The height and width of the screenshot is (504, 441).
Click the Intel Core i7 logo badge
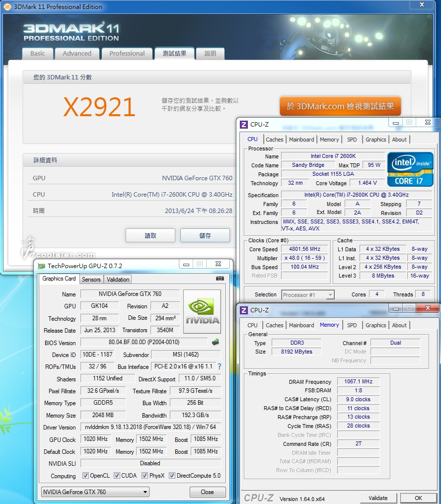[410, 169]
